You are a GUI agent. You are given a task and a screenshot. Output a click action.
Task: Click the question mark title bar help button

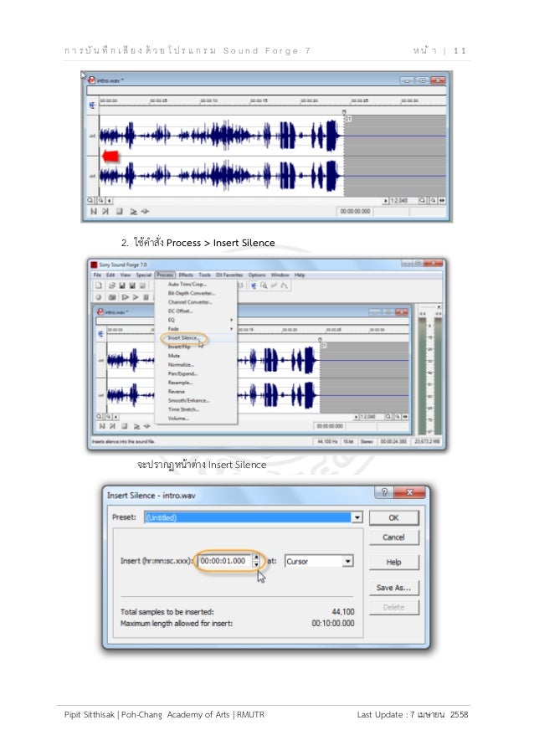[384, 492]
